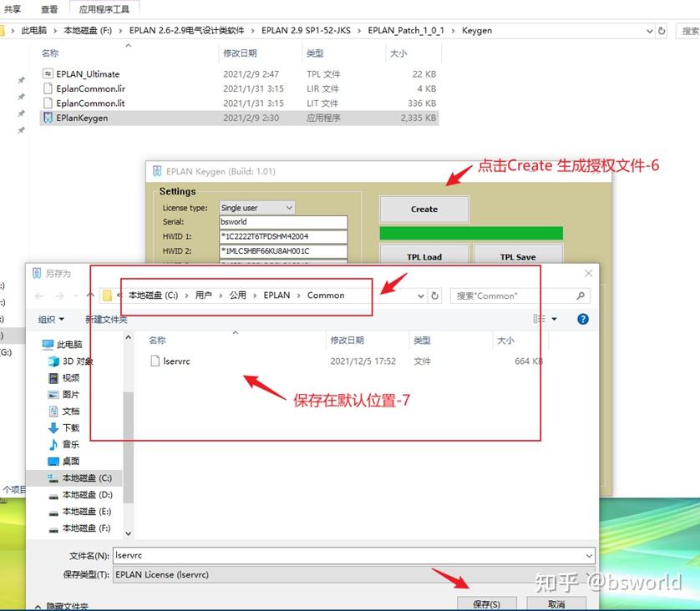The image size is (700, 611).
Task: Select 文档 folder in navigation tree
Action: tap(63, 411)
